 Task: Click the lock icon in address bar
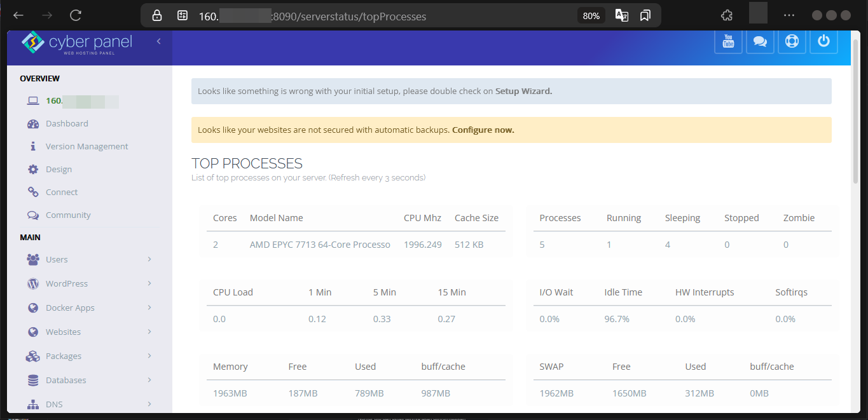[157, 16]
